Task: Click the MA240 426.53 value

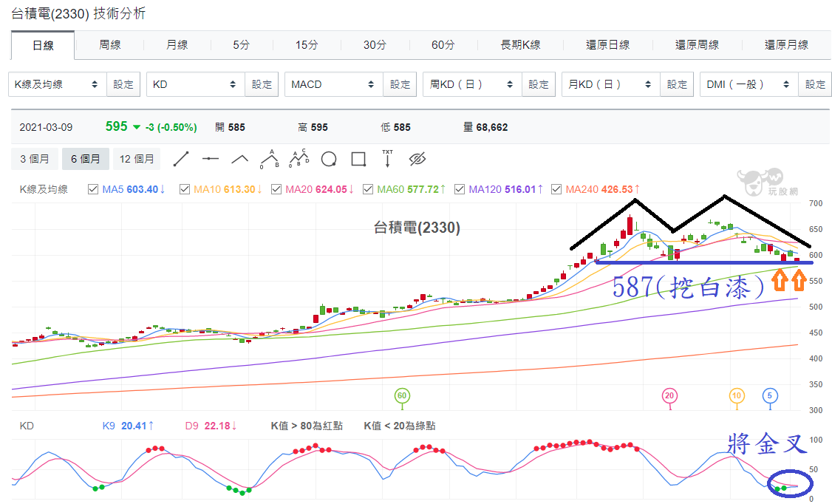Action: pyautogui.click(x=603, y=189)
